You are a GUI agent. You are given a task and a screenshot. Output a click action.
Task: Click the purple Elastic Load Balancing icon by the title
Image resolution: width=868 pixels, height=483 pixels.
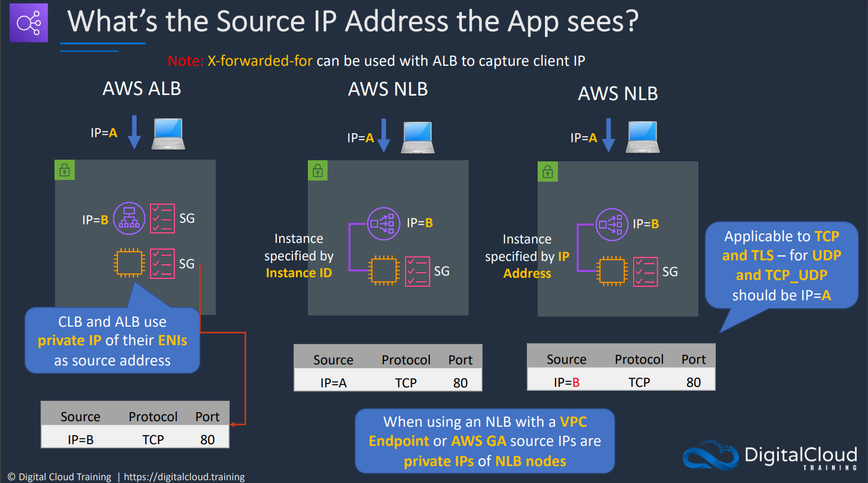(x=29, y=23)
